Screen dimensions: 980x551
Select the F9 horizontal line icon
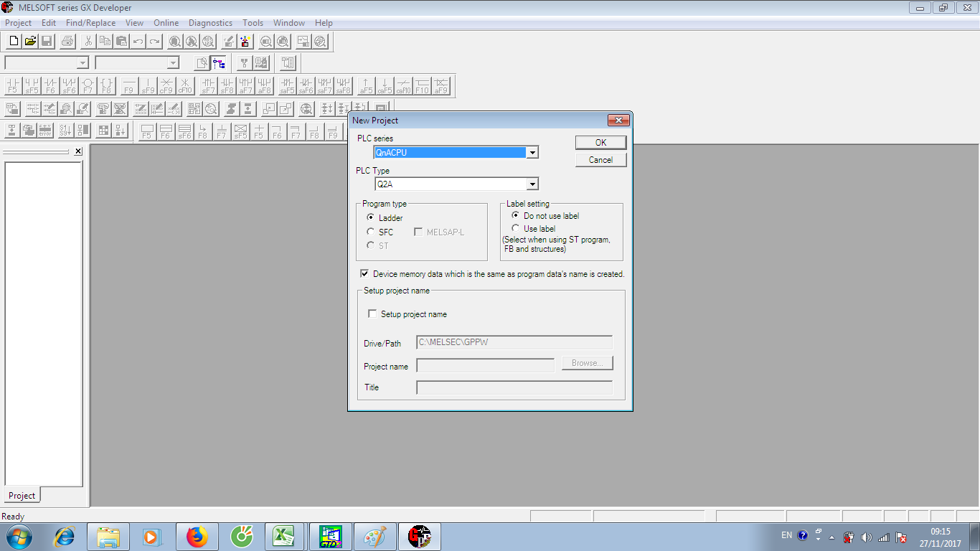(x=129, y=87)
